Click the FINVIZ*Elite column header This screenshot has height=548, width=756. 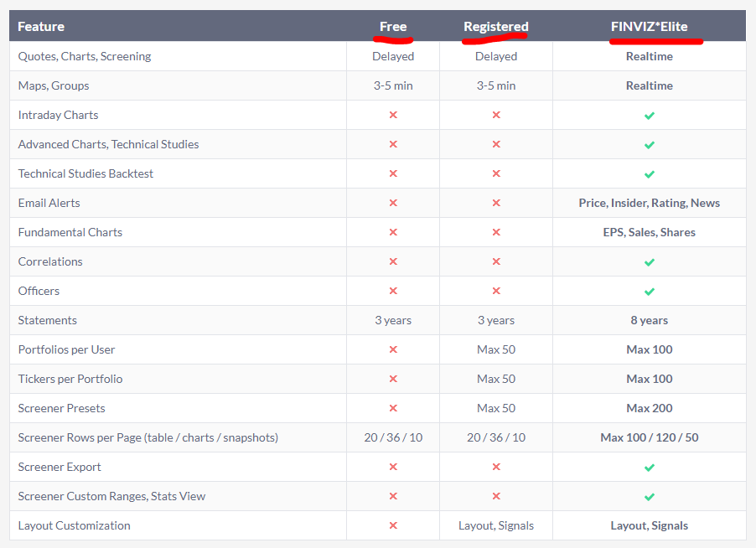click(649, 27)
